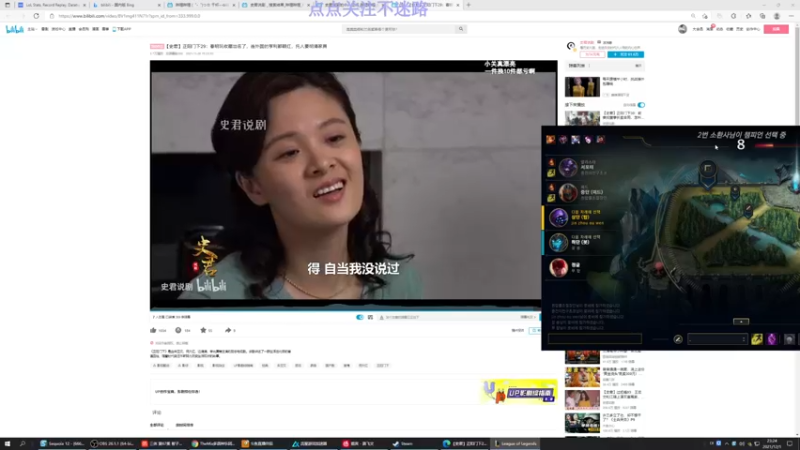This screenshot has height=450, width=800.
Task: Click the first banned champion icon at the top
Action: [551, 139]
